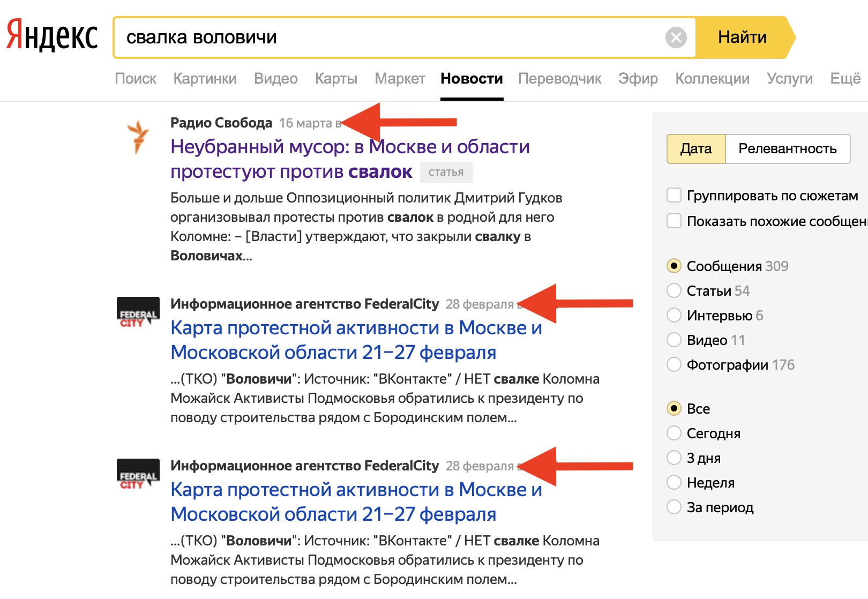Switch to the Маркет tab
The height and width of the screenshot is (599, 868).
coord(400,79)
